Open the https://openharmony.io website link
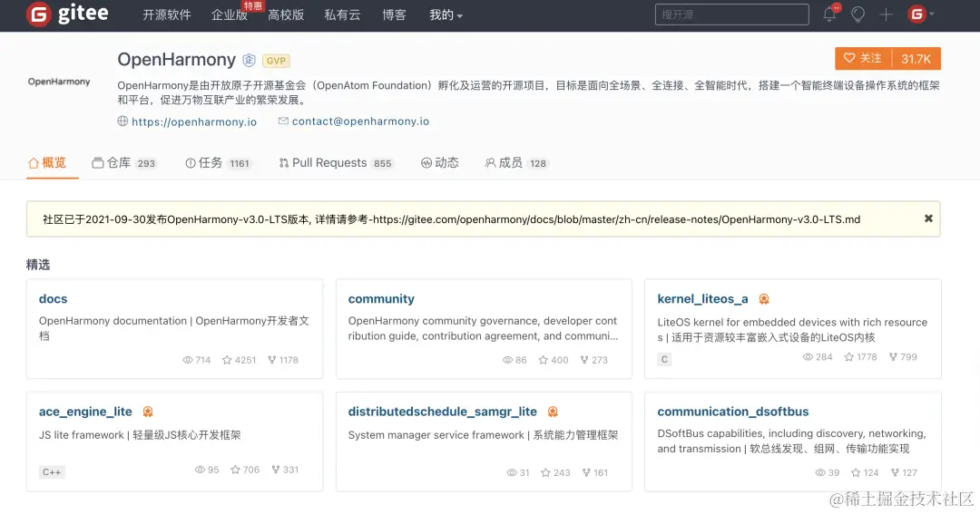The height and width of the screenshot is (514, 980). tap(194, 121)
